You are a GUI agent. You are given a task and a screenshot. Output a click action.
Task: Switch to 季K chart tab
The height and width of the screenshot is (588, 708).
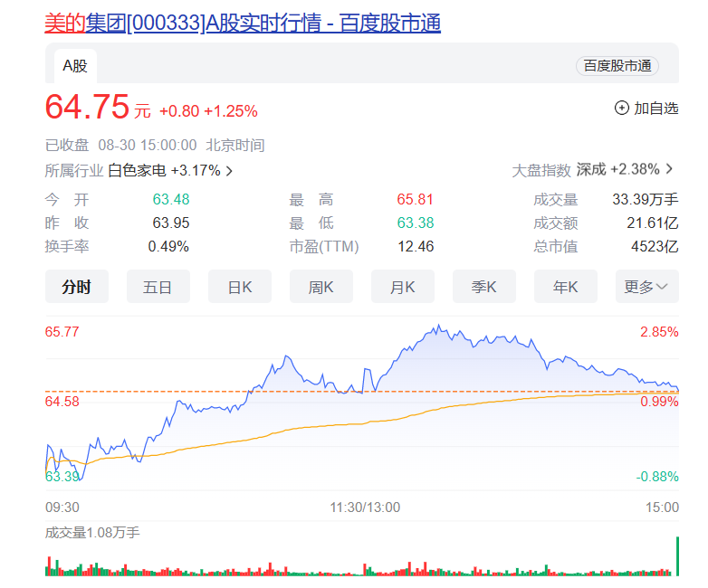pyautogui.click(x=484, y=287)
